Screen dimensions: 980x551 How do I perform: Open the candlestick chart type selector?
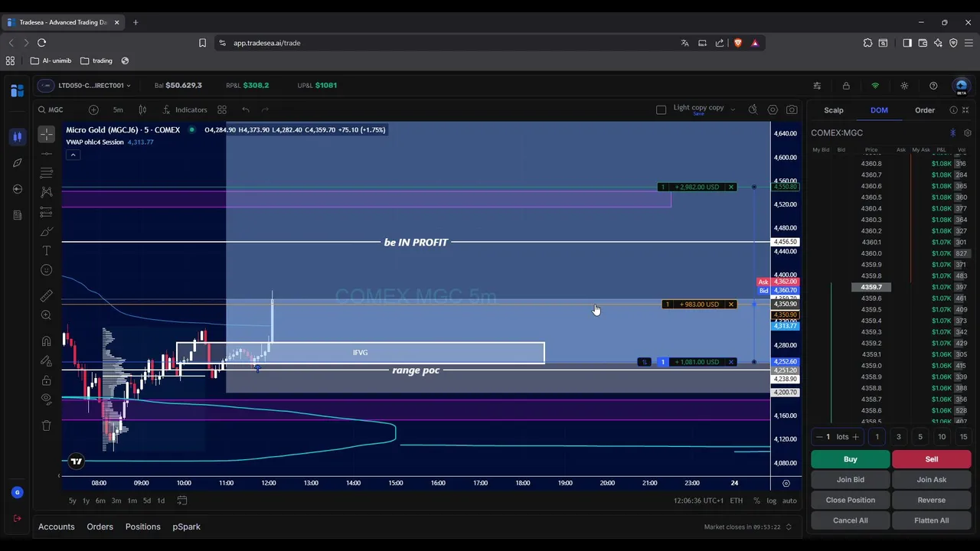pos(142,109)
